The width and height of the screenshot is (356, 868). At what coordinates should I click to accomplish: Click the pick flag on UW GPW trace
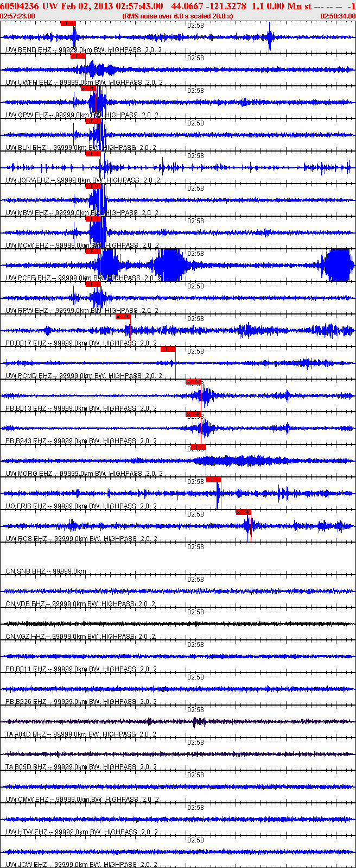(x=88, y=89)
